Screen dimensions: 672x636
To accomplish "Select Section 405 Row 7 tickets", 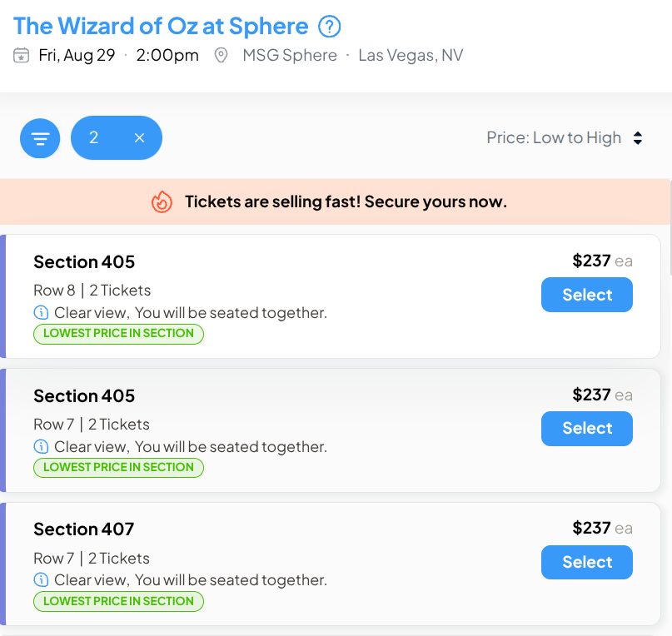I will coord(587,429).
